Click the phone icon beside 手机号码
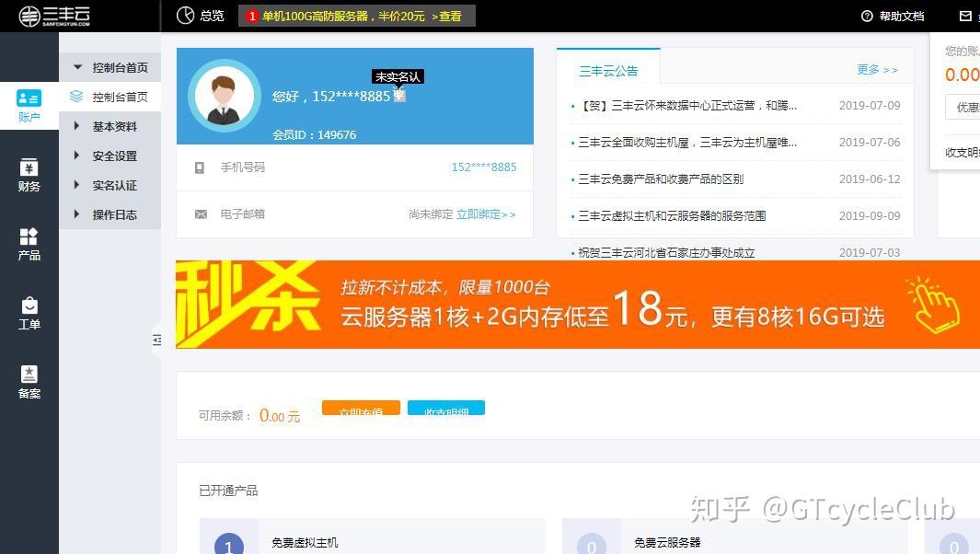 tap(200, 167)
